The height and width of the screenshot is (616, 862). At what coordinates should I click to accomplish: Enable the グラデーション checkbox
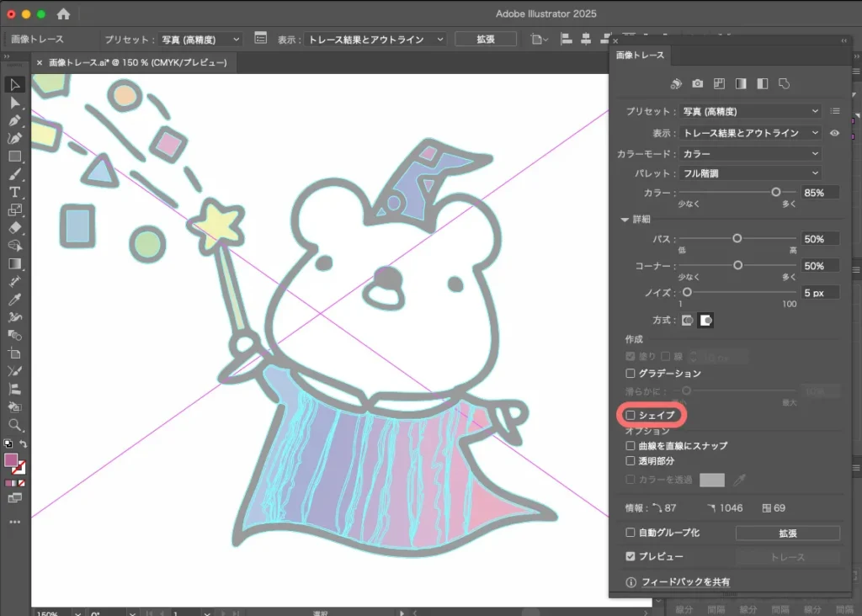[631, 373]
